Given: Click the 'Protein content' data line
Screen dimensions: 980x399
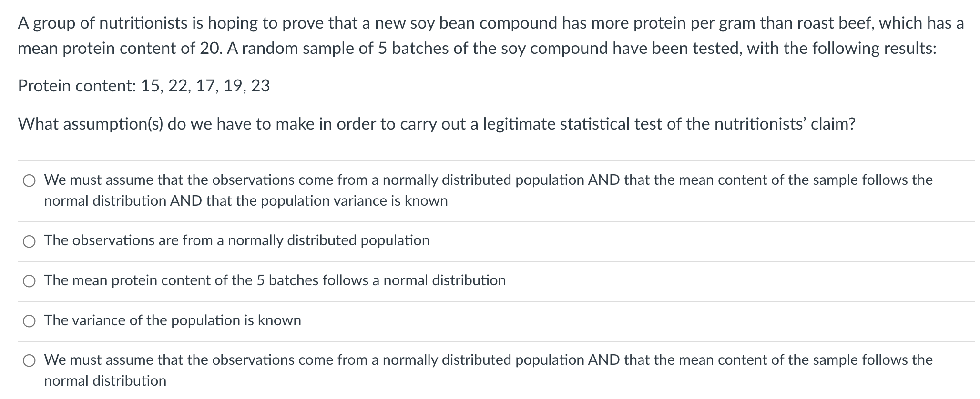Looking at the screenshot, I should tap(144, 86).
